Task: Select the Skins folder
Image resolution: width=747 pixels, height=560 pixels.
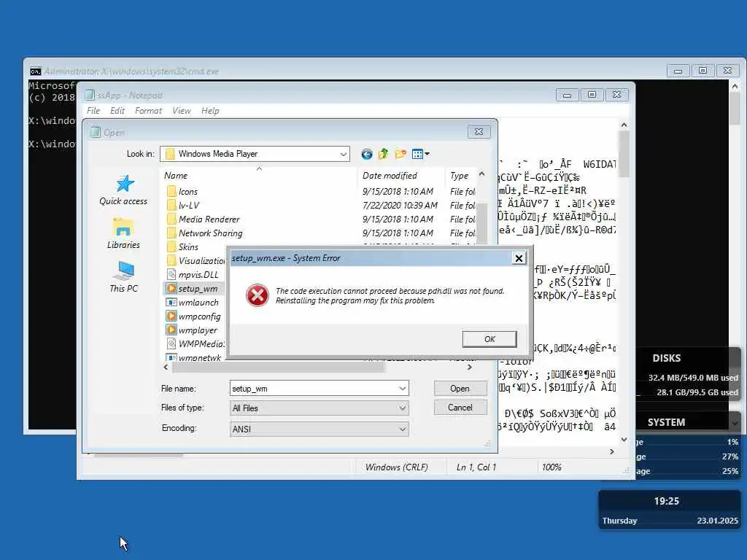Action: [x=188, y=246]
